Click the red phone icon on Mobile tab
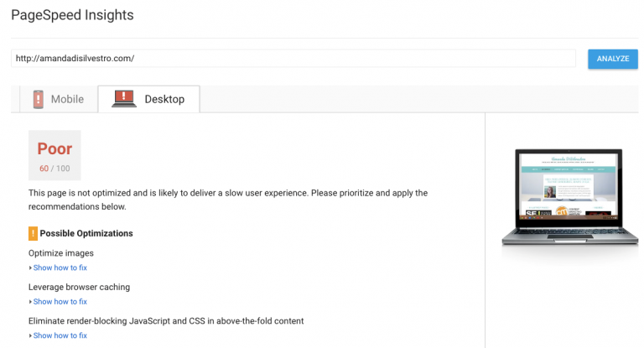Viewport: 644px width, 348px height. point(38,99)
